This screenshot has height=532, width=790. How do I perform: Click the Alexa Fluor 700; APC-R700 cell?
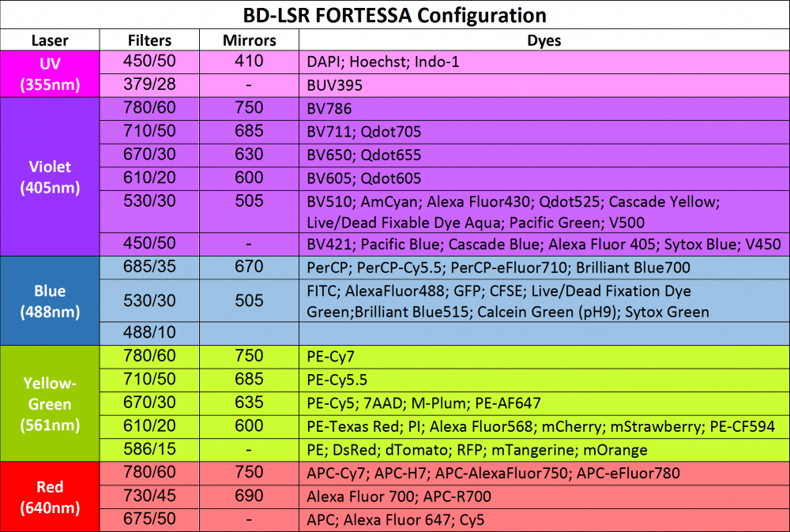[x=544, y=496]
